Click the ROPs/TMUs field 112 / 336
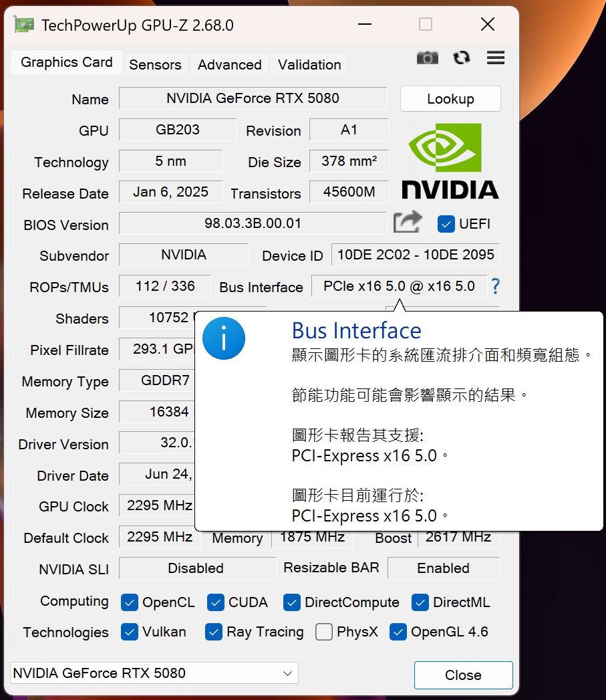 (x=164, y=285)
